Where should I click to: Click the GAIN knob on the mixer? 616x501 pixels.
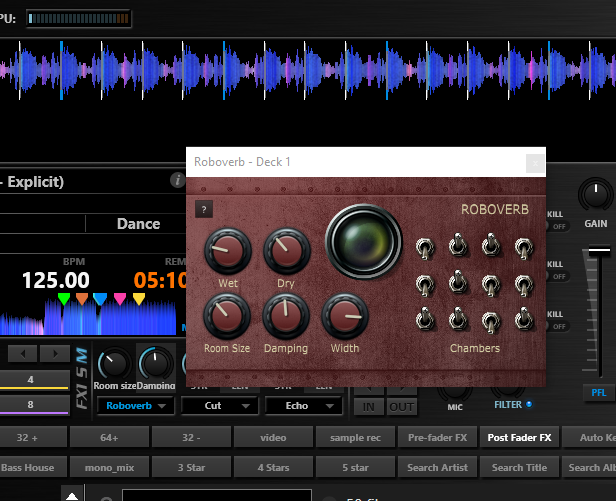[x=596, y=195]
